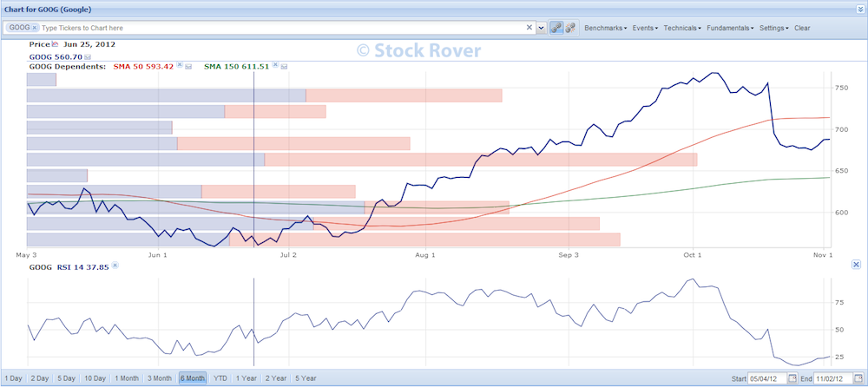
Task: Clear the ticker input with the X
Action: tap(529, 27)
